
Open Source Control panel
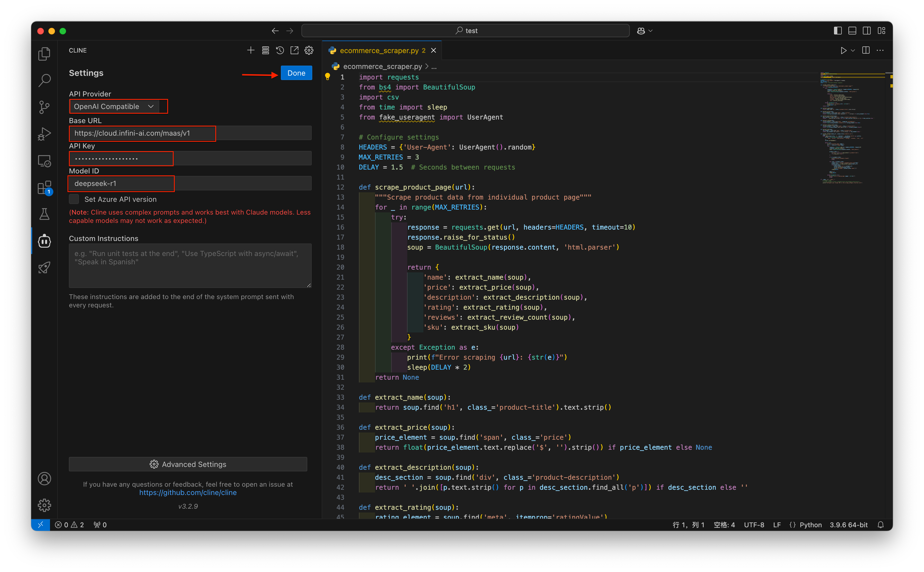point(44,107)
